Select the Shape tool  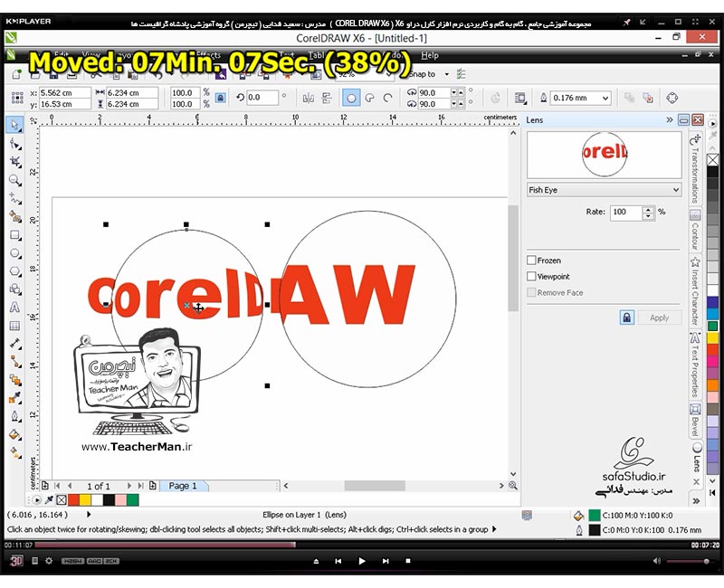pos(14,144)
